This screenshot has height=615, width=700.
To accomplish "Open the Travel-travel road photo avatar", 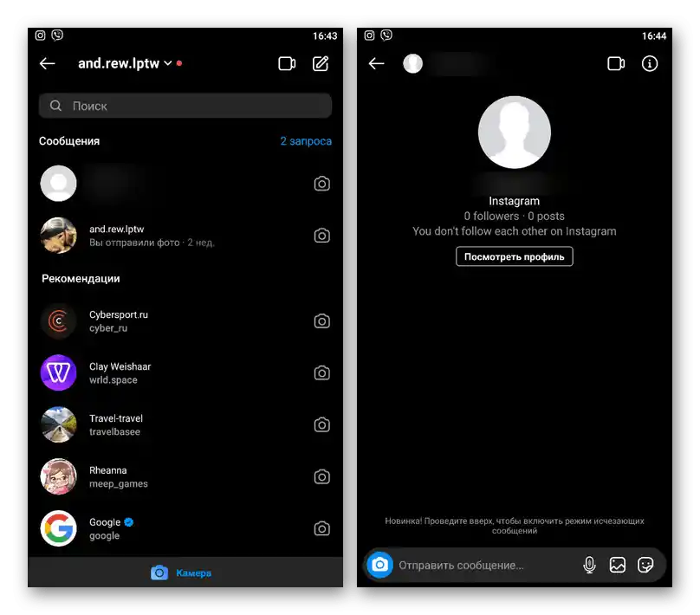I will (x=59, y=424).
